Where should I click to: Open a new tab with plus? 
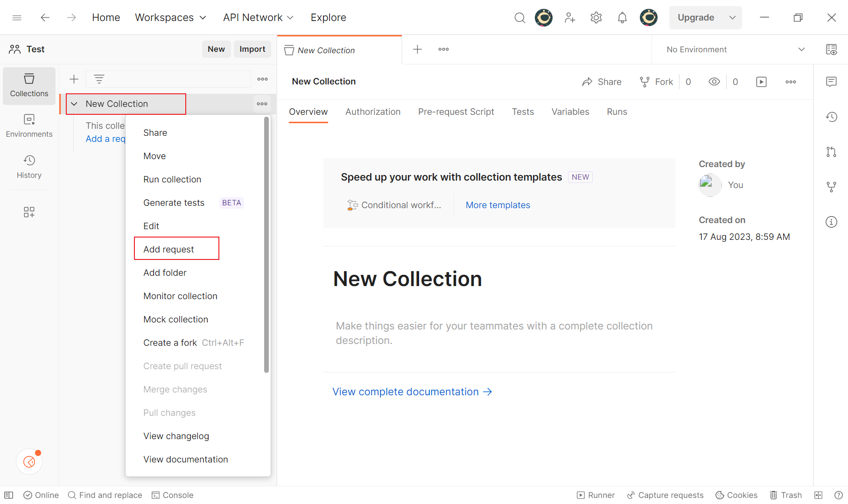click(418, 49)
